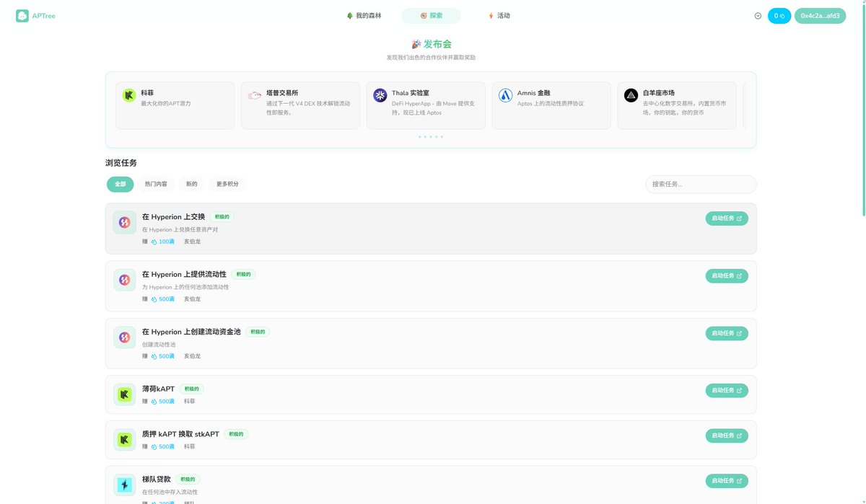Click the 梯队贷款 lightning task icon

pyautogui.click(x=125, y=485)
